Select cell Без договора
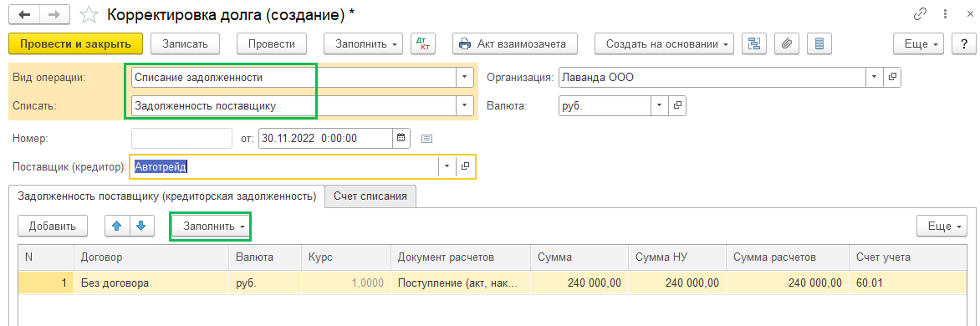The width and height of the screenshot is (980, 326). pos(152,283)
